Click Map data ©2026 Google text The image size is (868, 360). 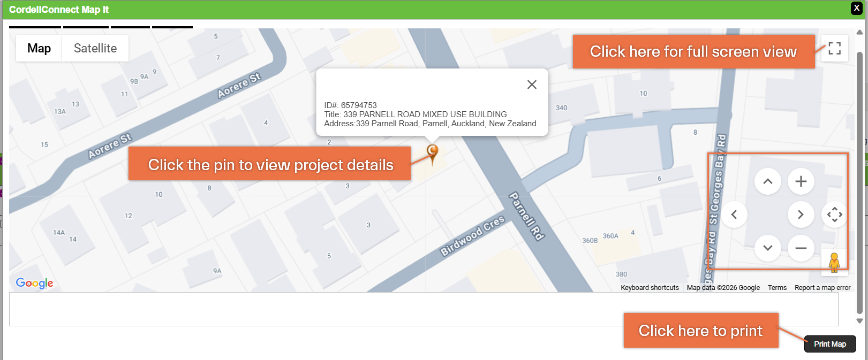tap(723, 288)
